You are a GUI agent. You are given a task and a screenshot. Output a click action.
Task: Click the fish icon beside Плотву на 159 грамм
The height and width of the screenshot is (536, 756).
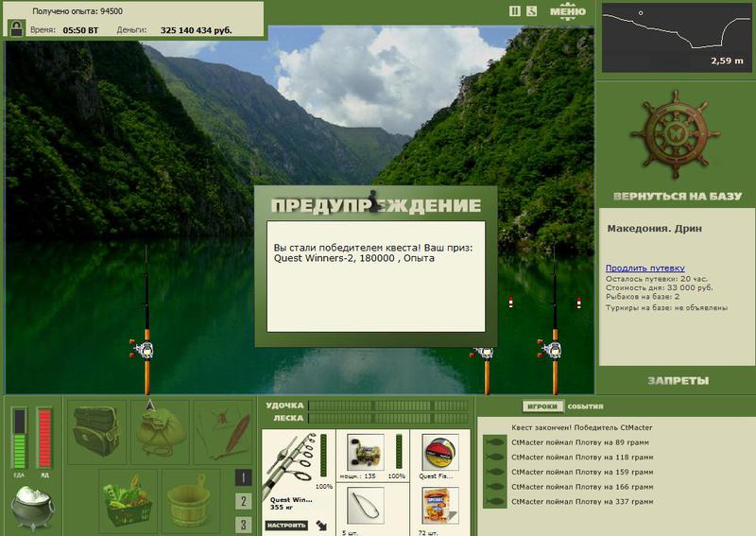[x=494, y=472]
